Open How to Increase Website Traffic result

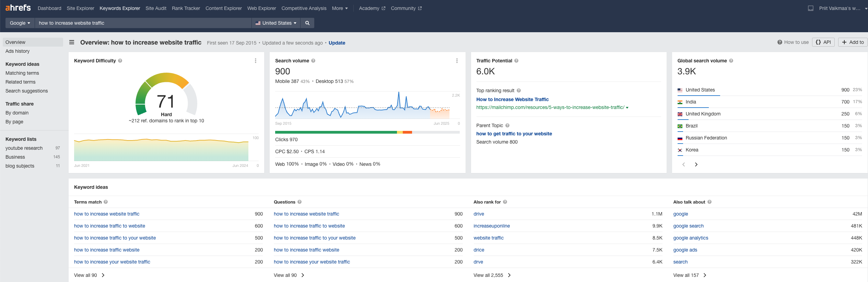point(512,99)
